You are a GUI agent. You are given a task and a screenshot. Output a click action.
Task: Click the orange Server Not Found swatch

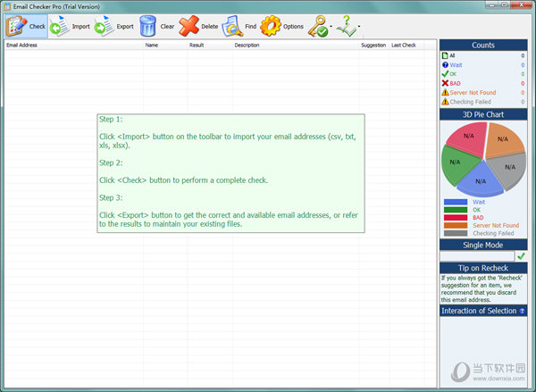tap(456, 226)
